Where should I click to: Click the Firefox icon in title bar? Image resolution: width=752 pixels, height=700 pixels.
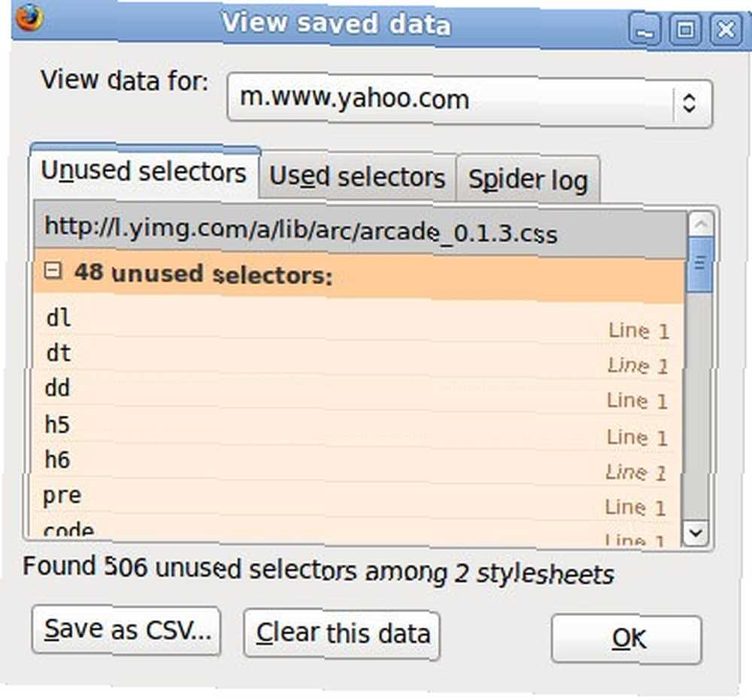(x=30, y=17)
